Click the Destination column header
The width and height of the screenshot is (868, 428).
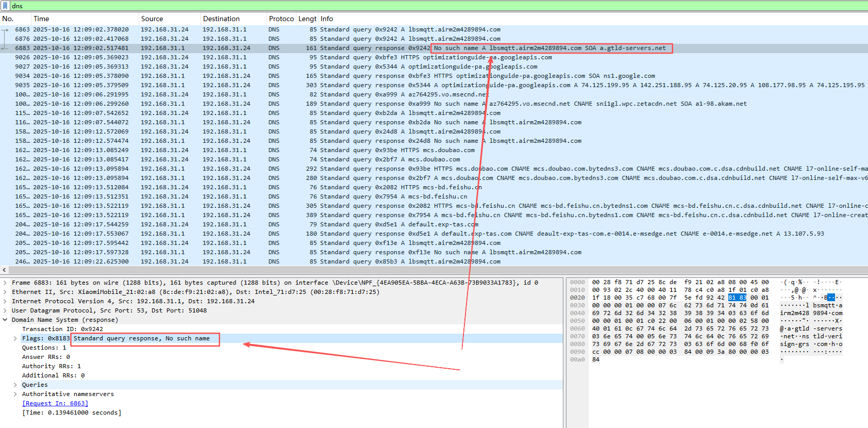[221, 19]
